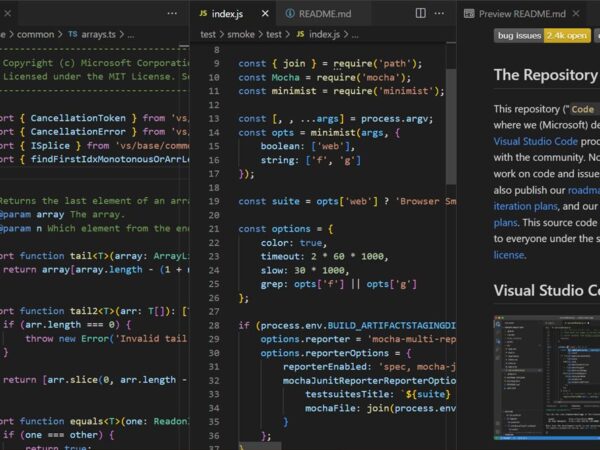Click line number 28 in index.js gutter
Screen dimensions: 600x450
pyautogui.click(x=214, y=325)
